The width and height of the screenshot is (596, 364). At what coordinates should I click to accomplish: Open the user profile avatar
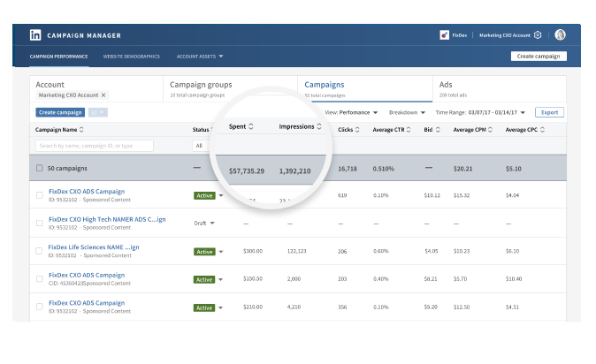coord(560,35)
